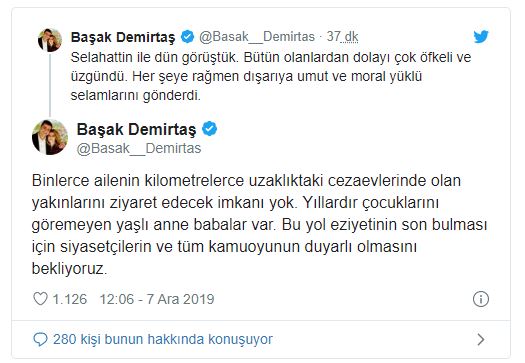Click the speech bubble reply icon
This screenshot has width=525, height=363.
pos(41,340)
